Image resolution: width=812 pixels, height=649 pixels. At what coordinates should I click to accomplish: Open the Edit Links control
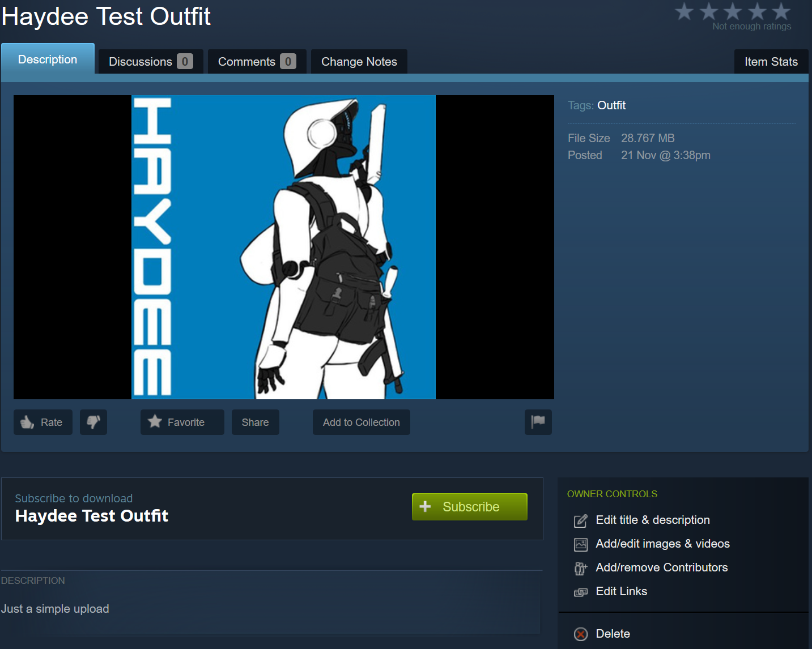622,591
